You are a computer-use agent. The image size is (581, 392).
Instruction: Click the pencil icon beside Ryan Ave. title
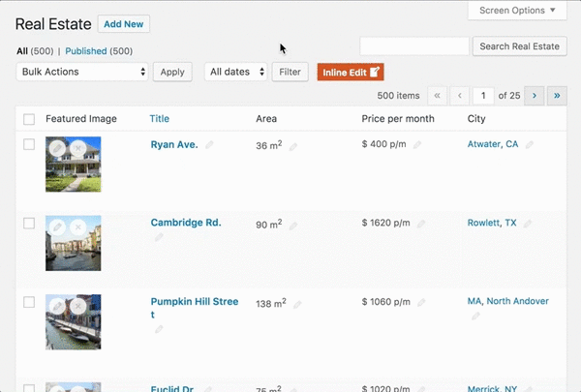point(209,145)
